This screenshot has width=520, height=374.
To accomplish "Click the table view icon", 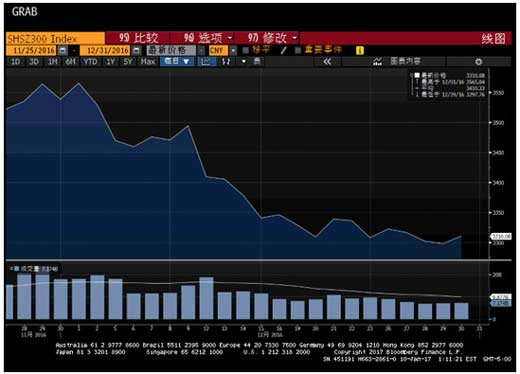I will (257, 61).
